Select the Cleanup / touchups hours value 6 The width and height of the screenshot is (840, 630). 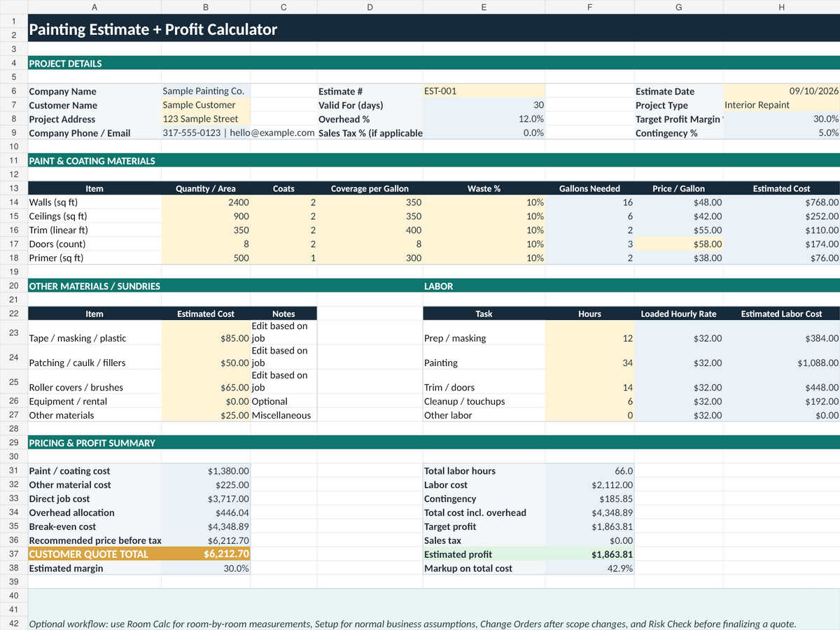pos(589,401)
